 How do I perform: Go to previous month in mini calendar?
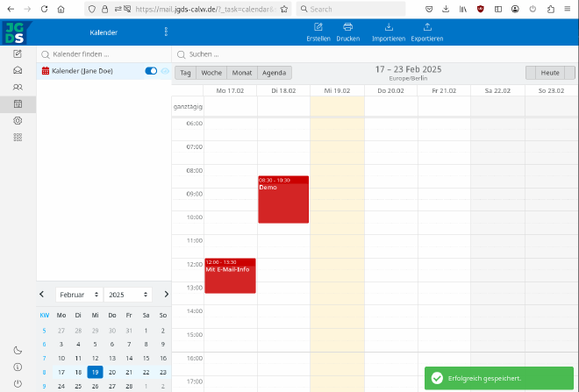tap(42, 294)
